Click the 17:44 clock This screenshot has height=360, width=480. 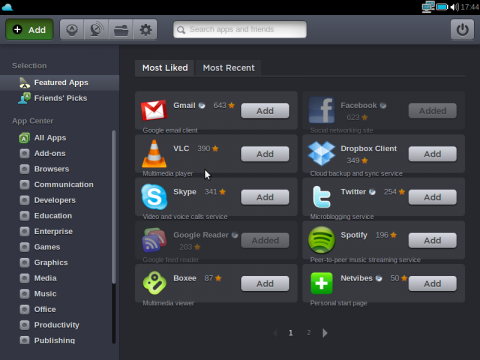click(470, 7)
